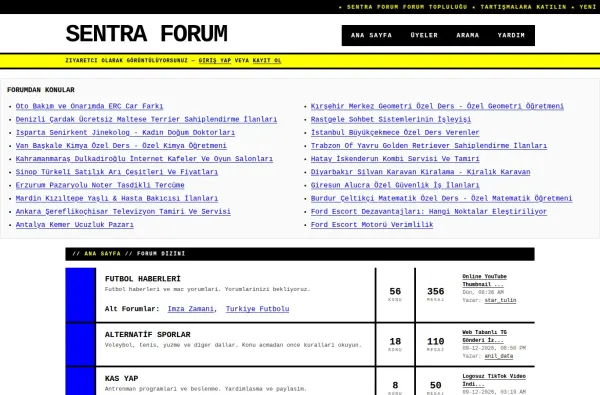Image resolution: width=600 pixels, height=395 pixels.
Task: Open Hatay İskenderun Kombi Servisi topic
Action: click(395, 159)
